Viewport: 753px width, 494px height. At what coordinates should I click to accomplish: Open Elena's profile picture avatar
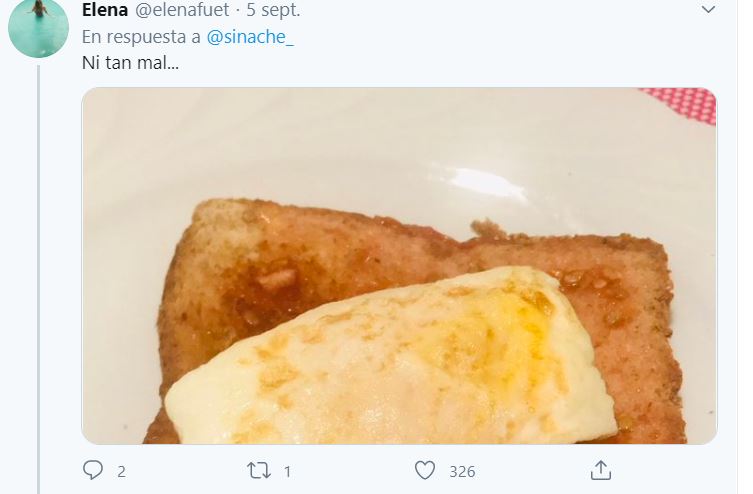click(38, 28)
